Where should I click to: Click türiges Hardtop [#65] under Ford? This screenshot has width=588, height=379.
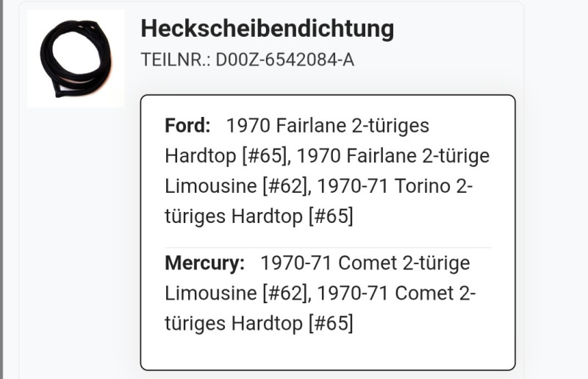[259, 217]
